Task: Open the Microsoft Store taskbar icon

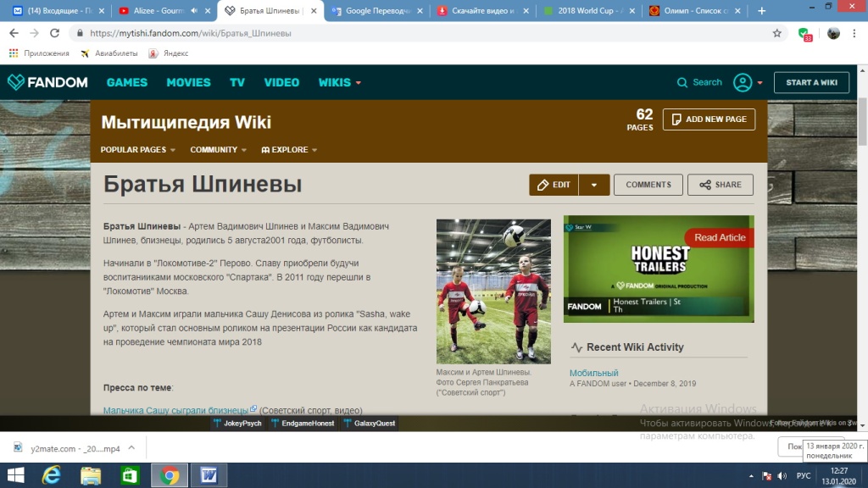Action: (x=130, y=475)
